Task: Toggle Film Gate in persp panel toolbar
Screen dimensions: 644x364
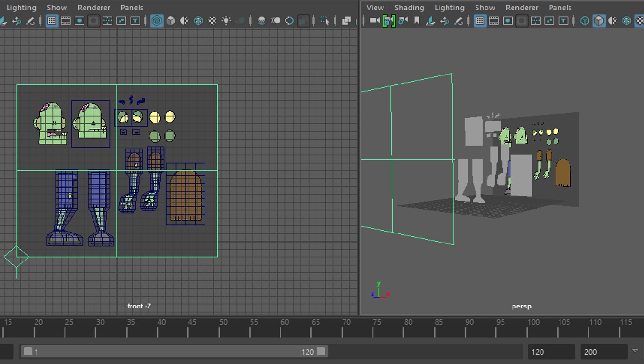Action: (x=494, y=21)
